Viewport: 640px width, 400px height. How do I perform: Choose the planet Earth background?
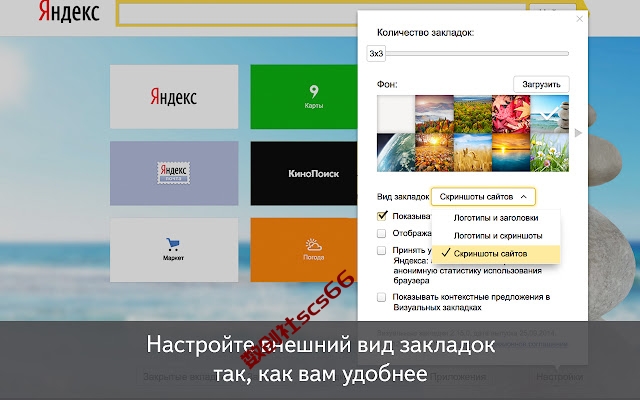pos(396,152)
